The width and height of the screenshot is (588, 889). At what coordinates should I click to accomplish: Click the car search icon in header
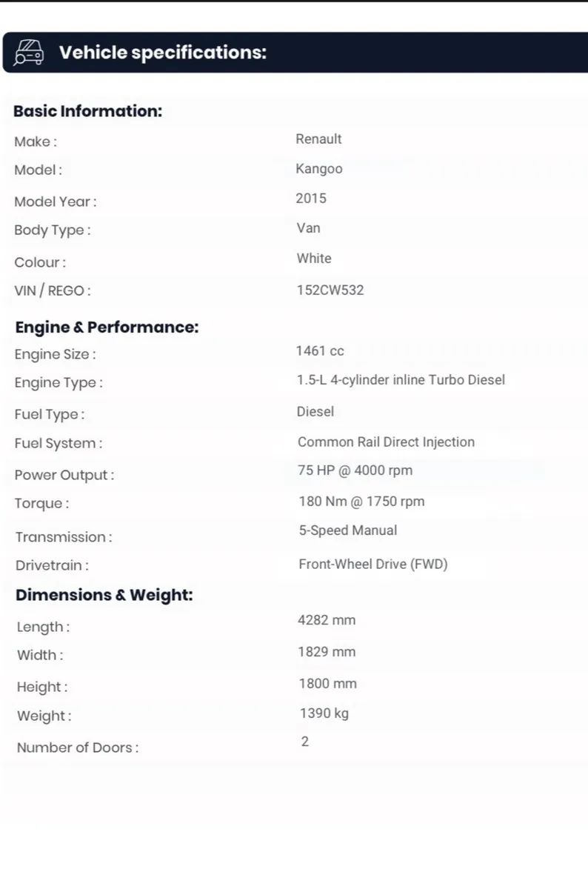coord(28,53)
